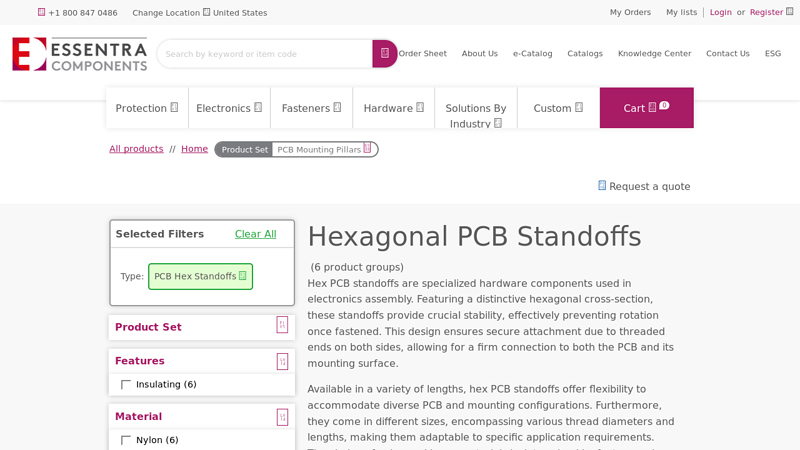Collapse the Material filter section

point(282,417)
